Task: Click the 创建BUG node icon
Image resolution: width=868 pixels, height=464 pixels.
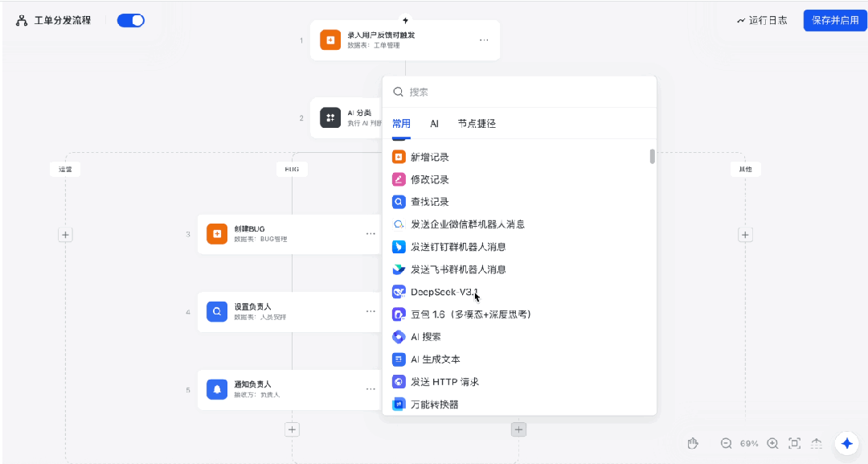Action: 217,234
